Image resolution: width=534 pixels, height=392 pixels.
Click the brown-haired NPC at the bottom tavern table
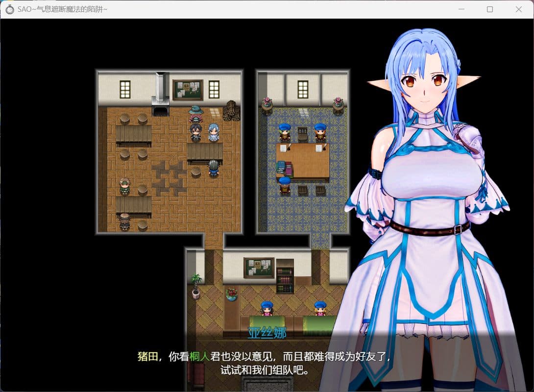(x=124, y=221)
